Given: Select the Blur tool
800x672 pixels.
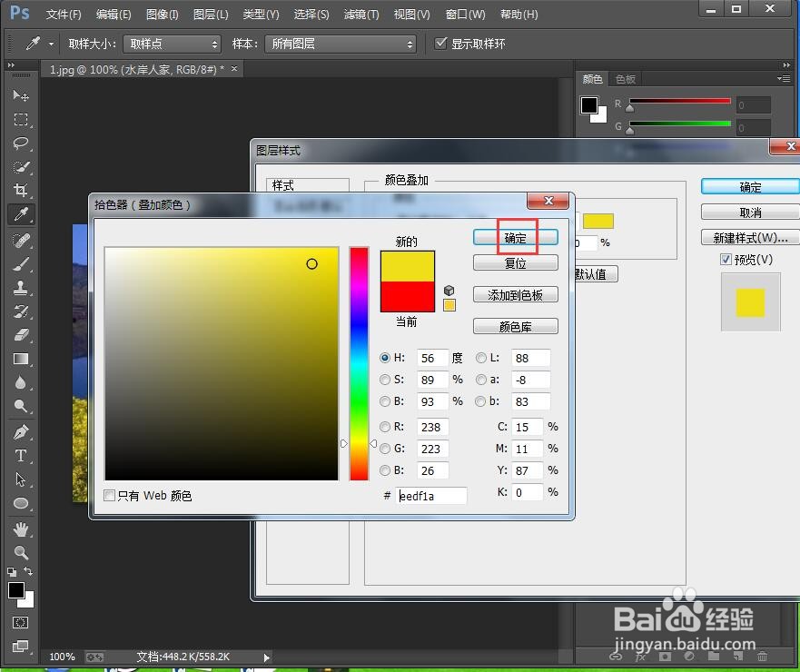Looking at the screenshot, I should point(20,382).
